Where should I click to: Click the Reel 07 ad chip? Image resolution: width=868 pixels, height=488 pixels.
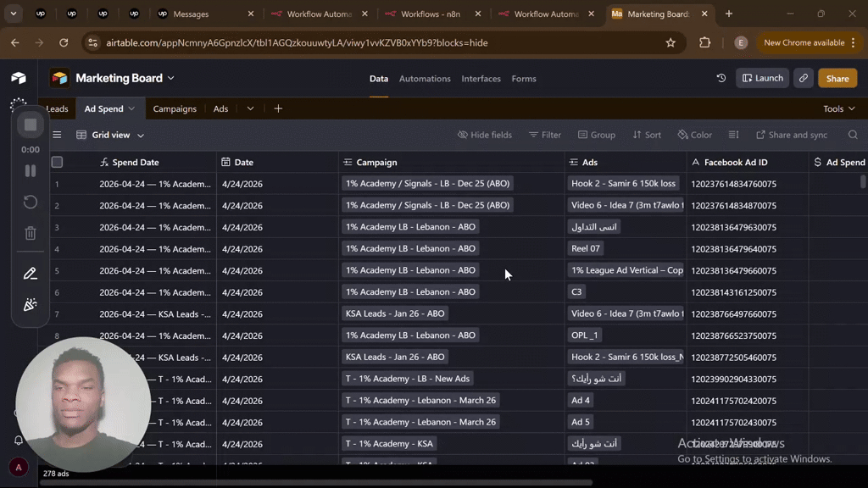click(586, 248)
